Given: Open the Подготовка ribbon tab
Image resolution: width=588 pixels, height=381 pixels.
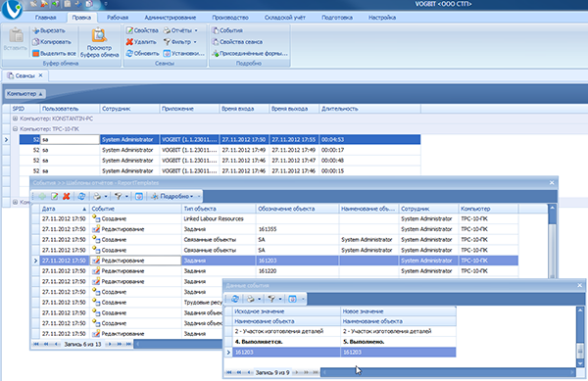Looking at the screenshot, I should pos(337,18).
